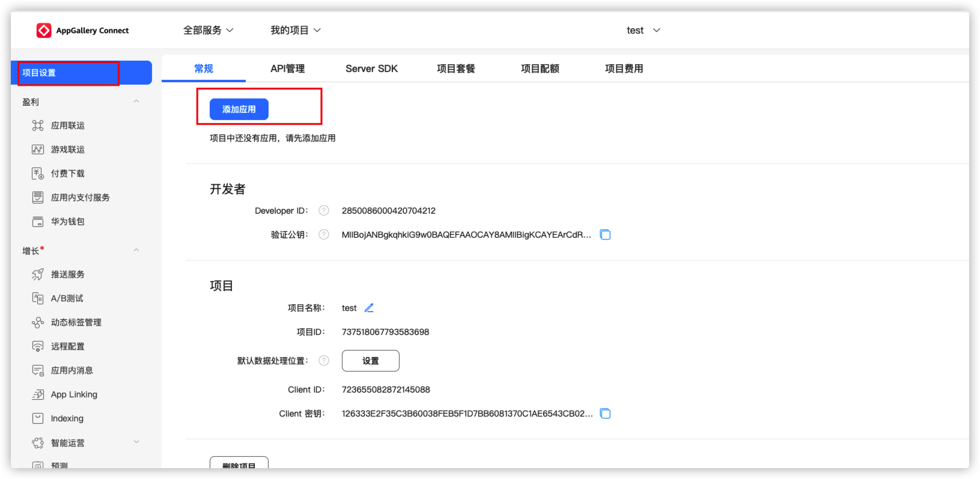
Task: Open the Indexing icon
Action: coord(38,418)
